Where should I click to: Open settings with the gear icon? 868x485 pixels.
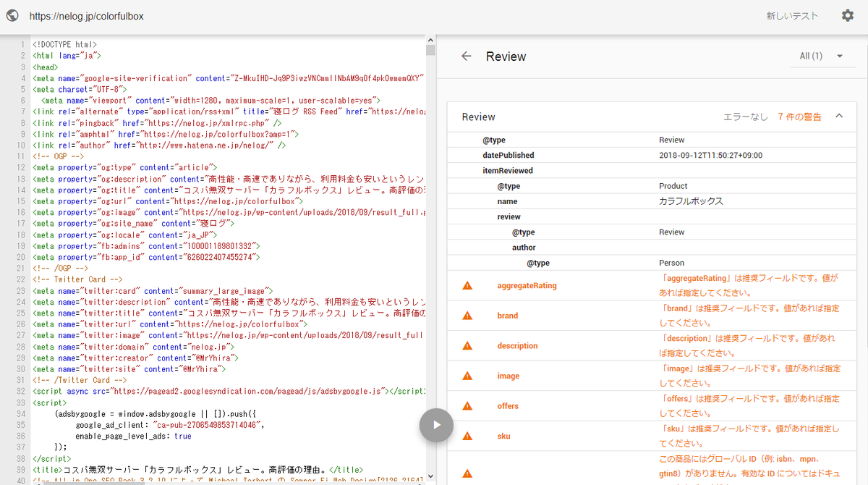pos(848,15)
